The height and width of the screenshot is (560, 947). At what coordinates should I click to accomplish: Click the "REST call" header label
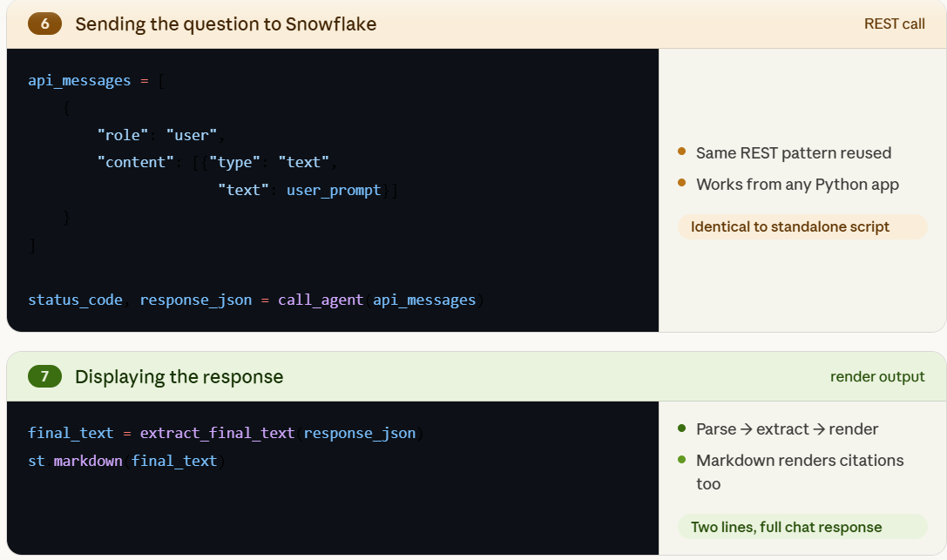tap(894, 24)
